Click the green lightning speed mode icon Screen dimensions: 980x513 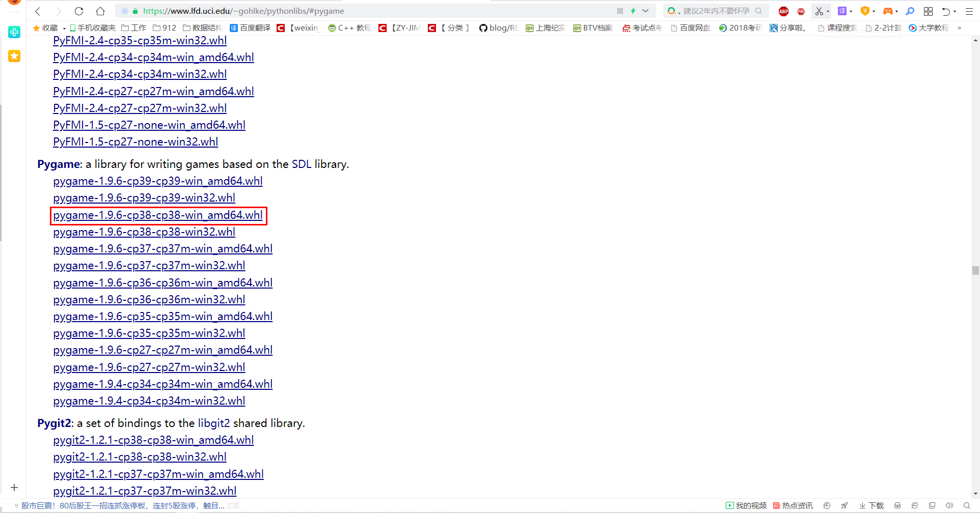(x=633, y=11)
